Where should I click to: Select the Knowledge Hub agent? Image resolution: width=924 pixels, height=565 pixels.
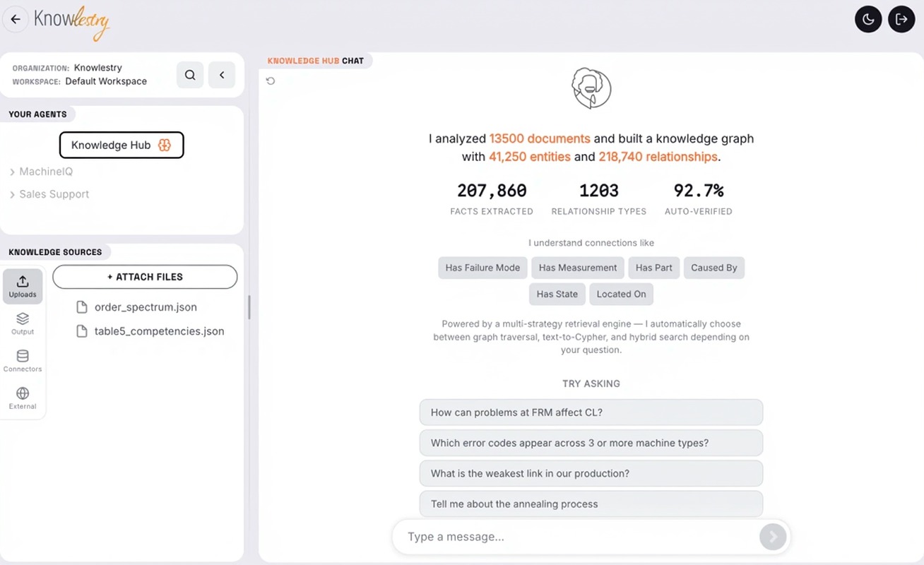122,145
